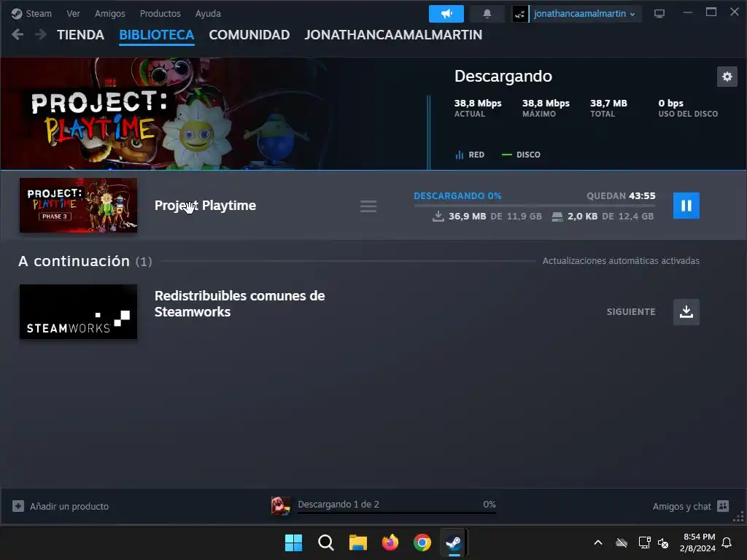Pause the Project Playtime download
Screen dimensions: 747x560
pos(686,206)
